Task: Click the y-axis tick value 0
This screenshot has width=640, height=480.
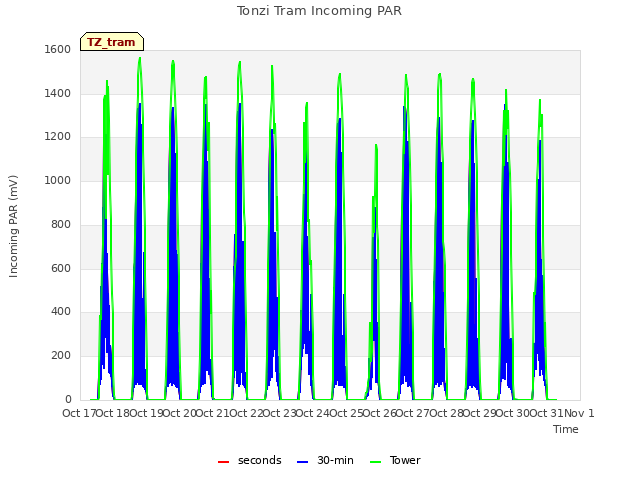Action: point(68,400)
